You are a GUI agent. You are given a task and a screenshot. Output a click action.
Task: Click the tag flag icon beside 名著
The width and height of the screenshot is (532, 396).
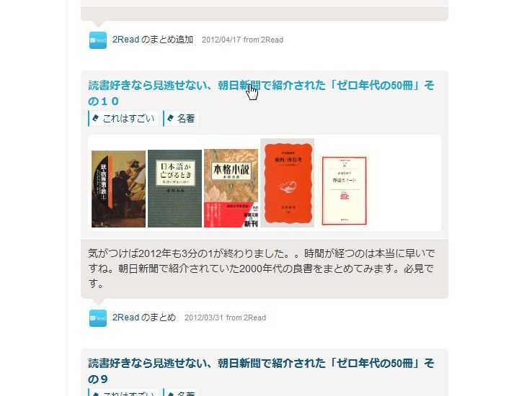pos(171,118)
